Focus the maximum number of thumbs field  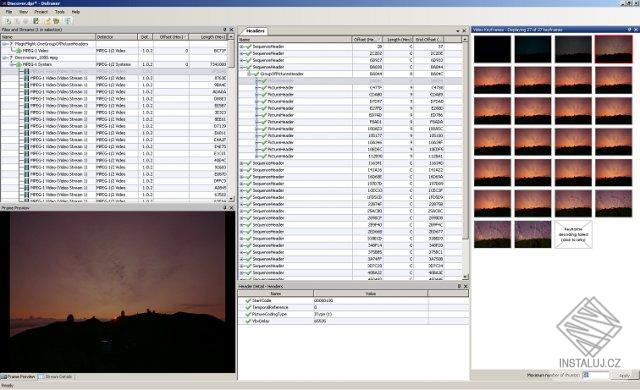click(x=595, y=375)
